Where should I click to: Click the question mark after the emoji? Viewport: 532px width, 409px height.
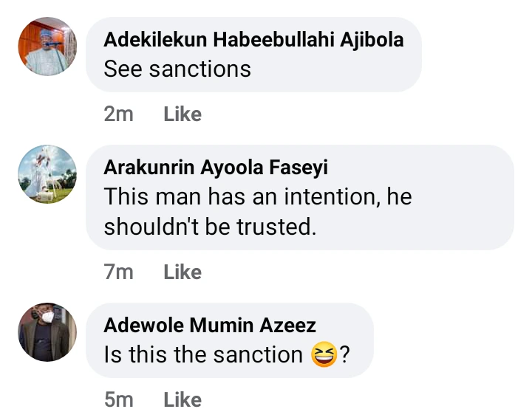pyautogui.click(x=344, y=356)
